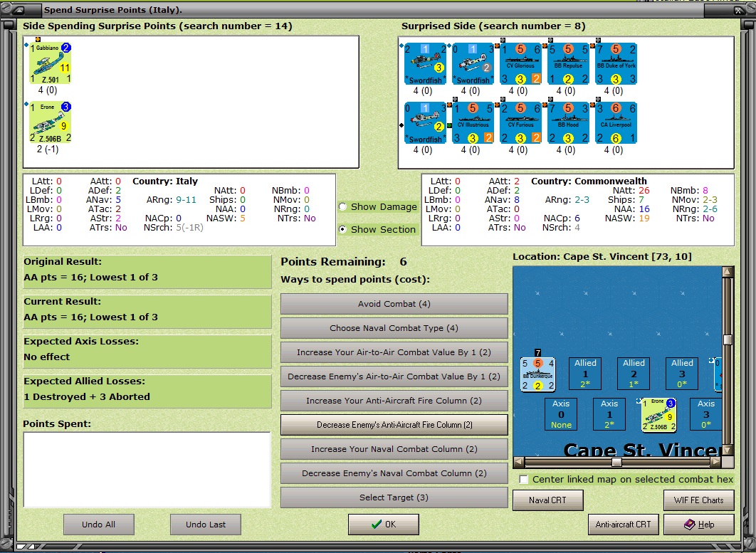Click the Axis 0 None sea box

561,414
